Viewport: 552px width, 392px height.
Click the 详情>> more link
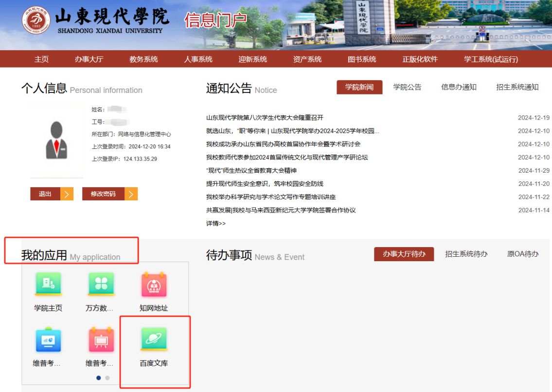point(216,223)
